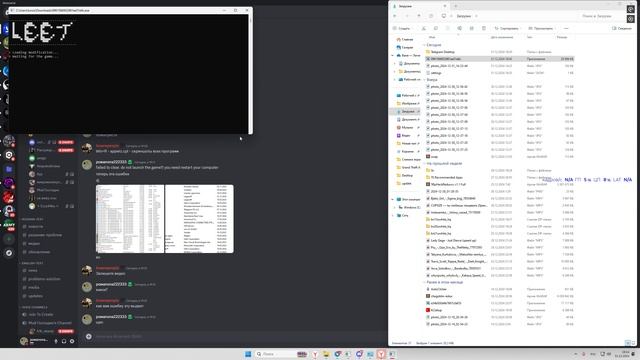Screen dimensions: 640x360
Task: Show hidden system tray icons chevron
Action: [x=576, y=354]
